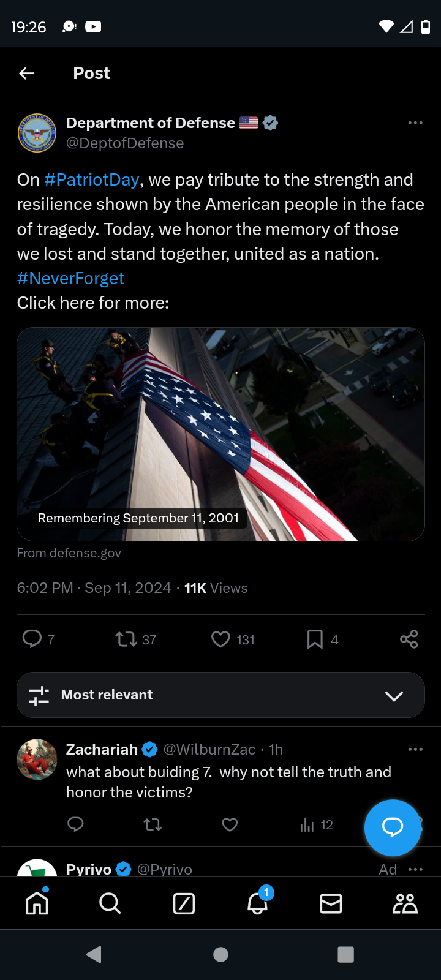Like Zachariah's reply

coord(230,825)
